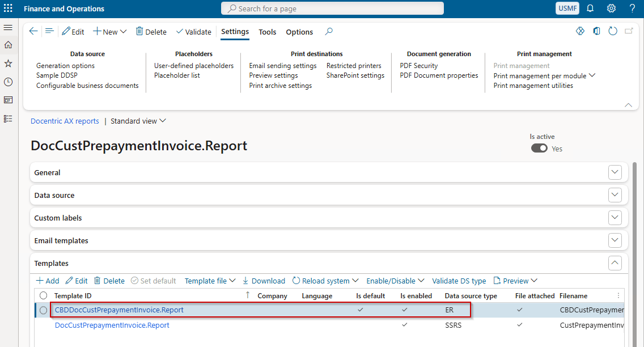
Task: Click the Docentric AX reports breadcrumb link
Action: 65,121
